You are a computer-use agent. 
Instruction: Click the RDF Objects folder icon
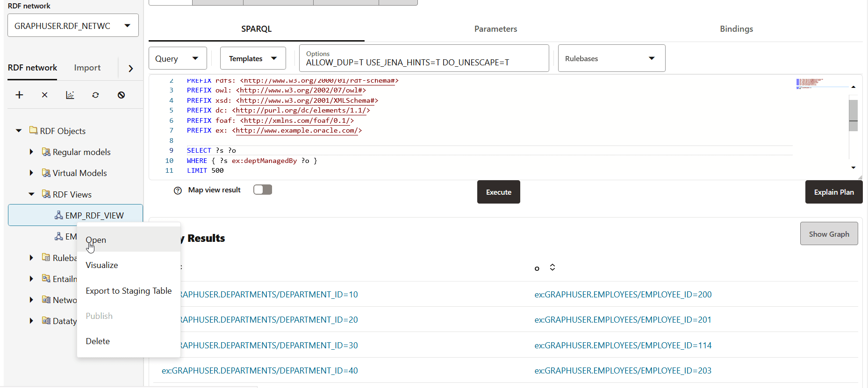(33, 130)
